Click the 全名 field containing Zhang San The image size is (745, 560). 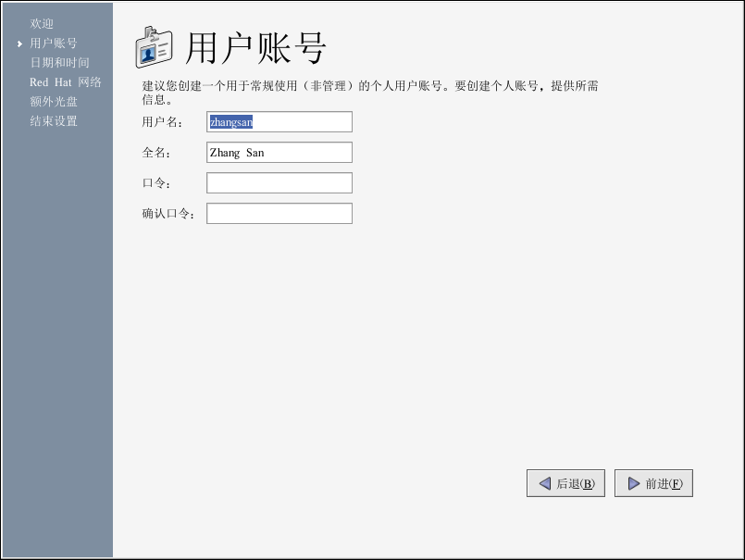pyautogui.click(x=279, y=153)
